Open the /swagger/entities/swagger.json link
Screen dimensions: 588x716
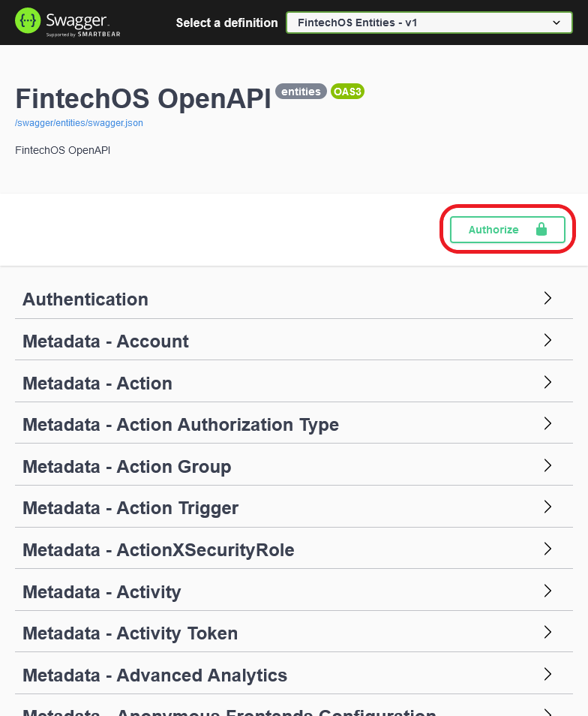[79, 123]
